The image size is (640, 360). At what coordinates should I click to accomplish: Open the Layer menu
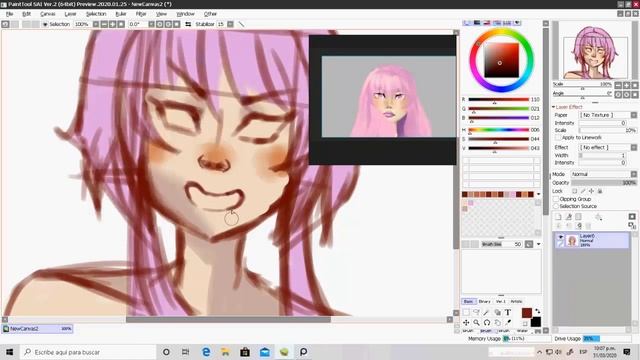tap(70, 14)
